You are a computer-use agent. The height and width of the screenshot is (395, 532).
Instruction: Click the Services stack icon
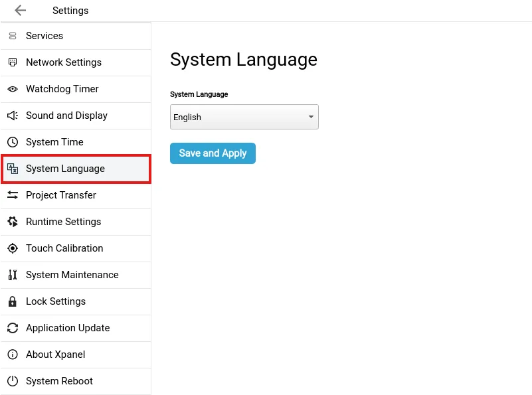coord(12,36)
